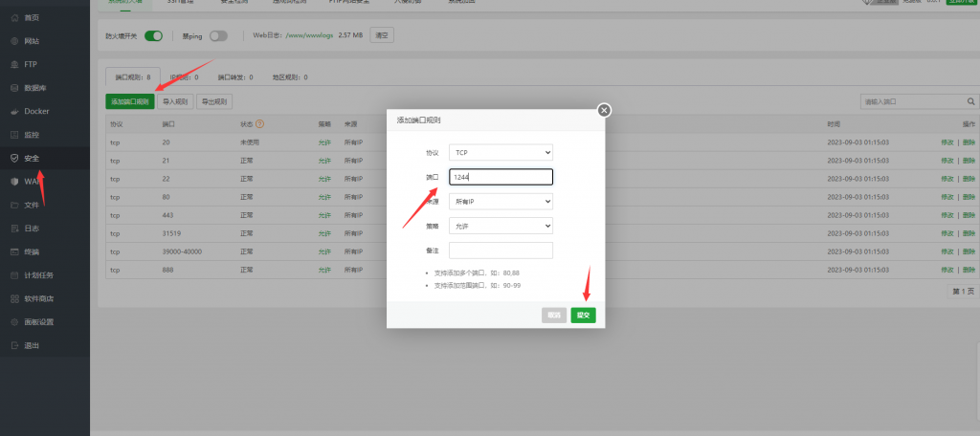
Task: Click the 时间 column header
Action: pyautogui.click(x=834, y=124)
